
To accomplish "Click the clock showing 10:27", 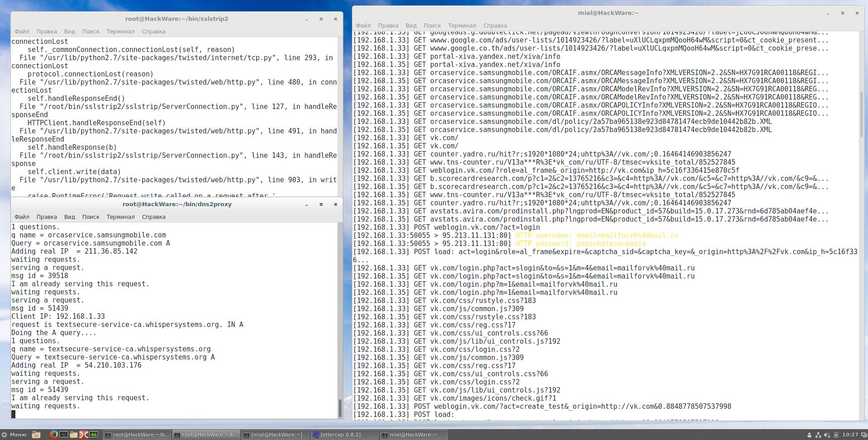I will click(850, 435).
